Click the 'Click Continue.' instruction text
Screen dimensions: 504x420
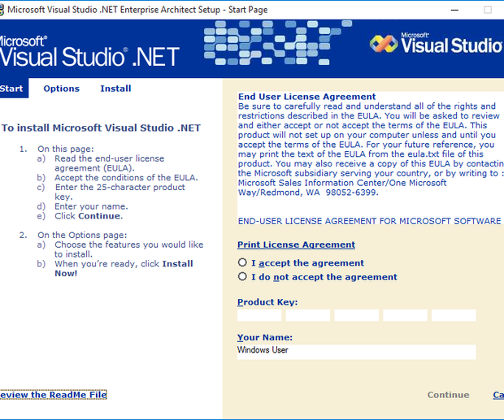89,216
